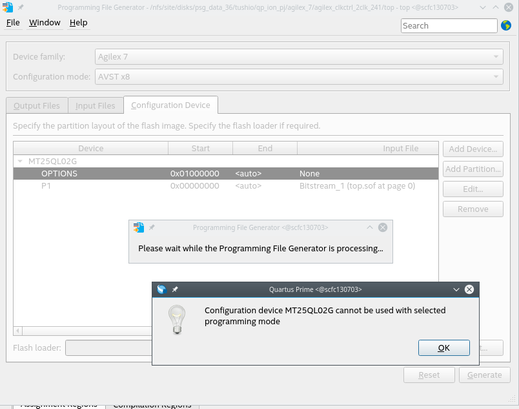Collapse the MT25QL02G tree node
This screenshot has width=519, height=409.
tap(20, 161)
